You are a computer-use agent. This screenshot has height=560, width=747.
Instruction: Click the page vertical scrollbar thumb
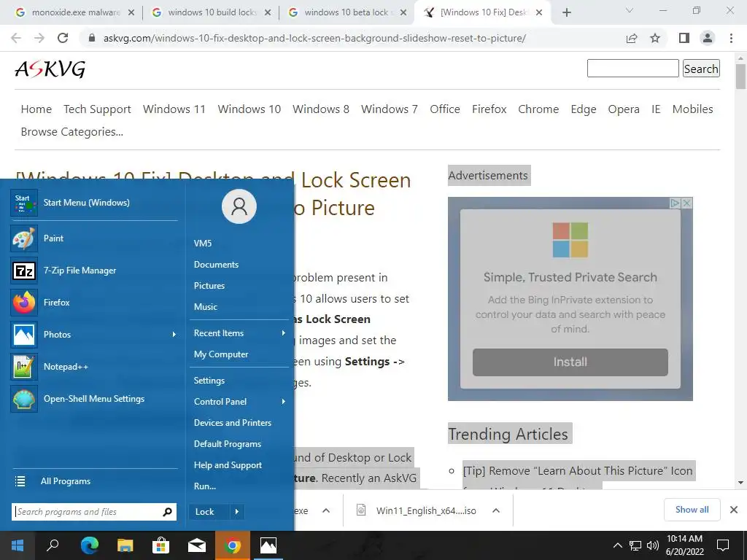(x=740, y=76)
